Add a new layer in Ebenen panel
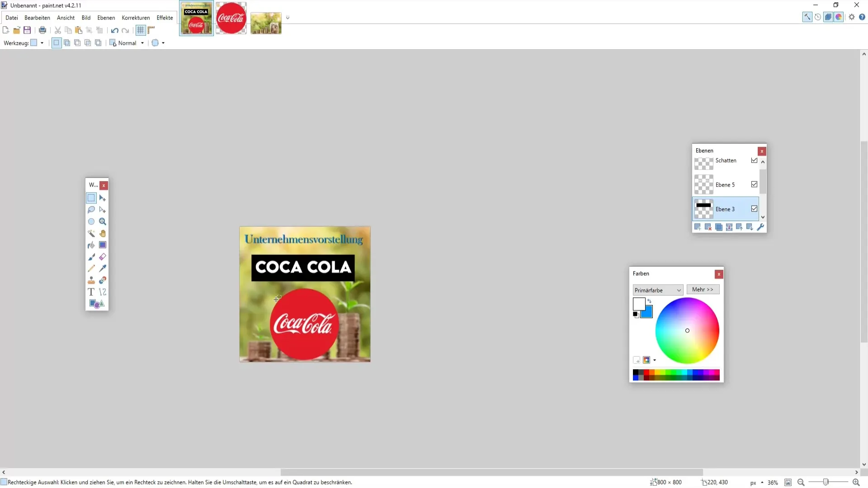868x488 pixels. coord(698,227)
